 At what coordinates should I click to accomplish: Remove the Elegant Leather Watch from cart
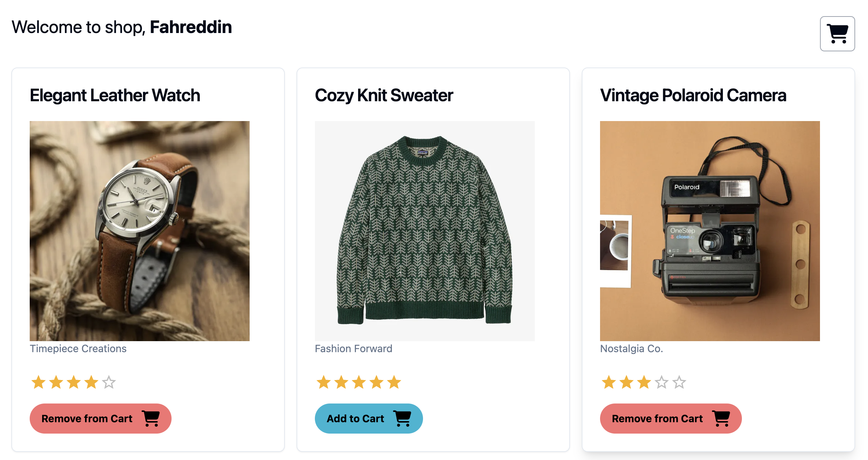click(100, 418)
